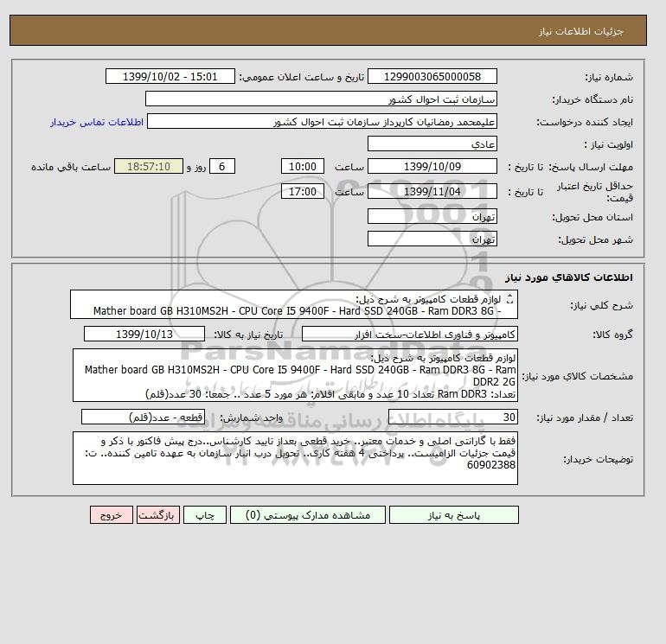Open اطلاعات تماس خریدار link
666x644 pixels.
(x=97, y=122)
